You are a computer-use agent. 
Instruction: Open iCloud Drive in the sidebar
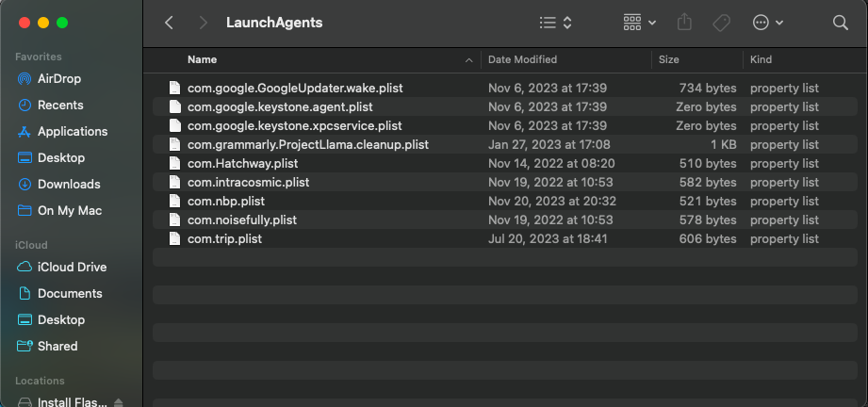(x=72, y=268)
